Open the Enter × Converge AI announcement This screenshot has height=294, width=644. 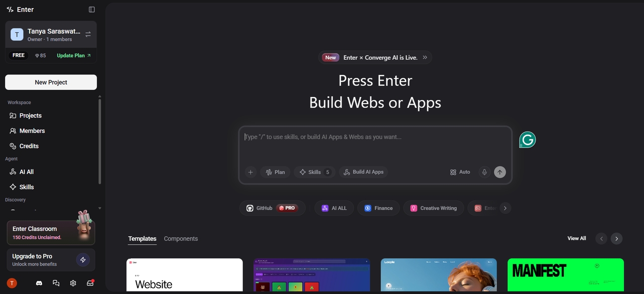click(x=375, y=57)
